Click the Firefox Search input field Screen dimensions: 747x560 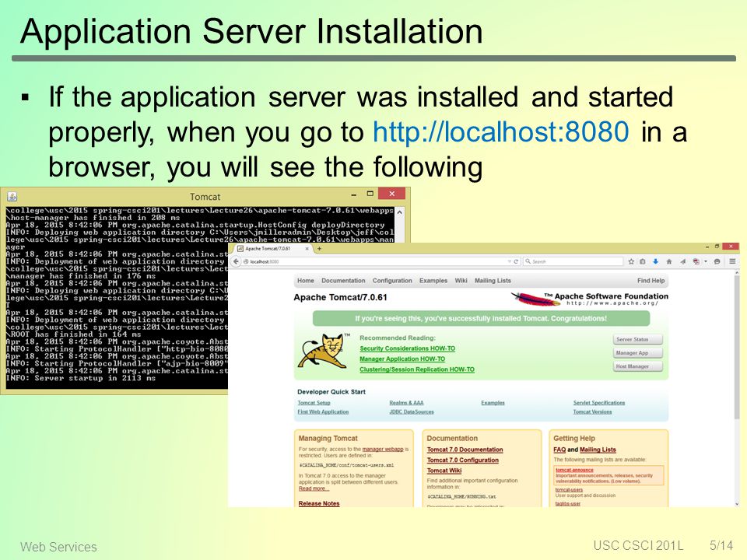[x=573, y=261]
